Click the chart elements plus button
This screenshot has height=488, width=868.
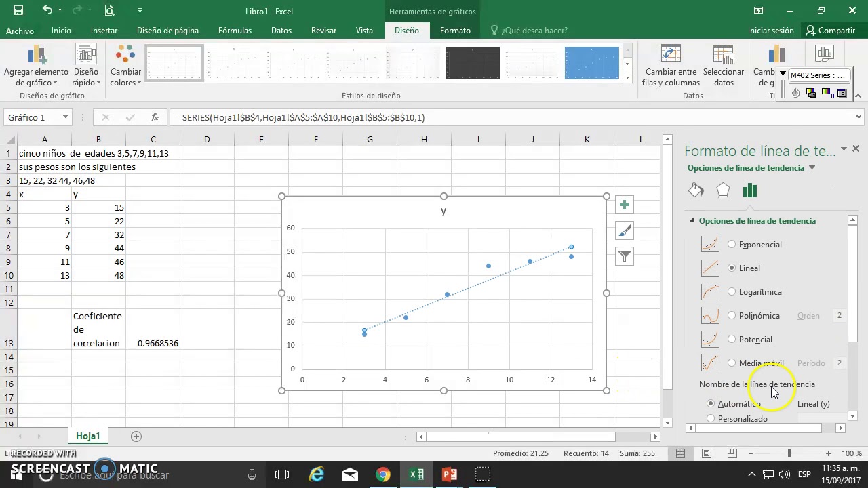(625, 205)
